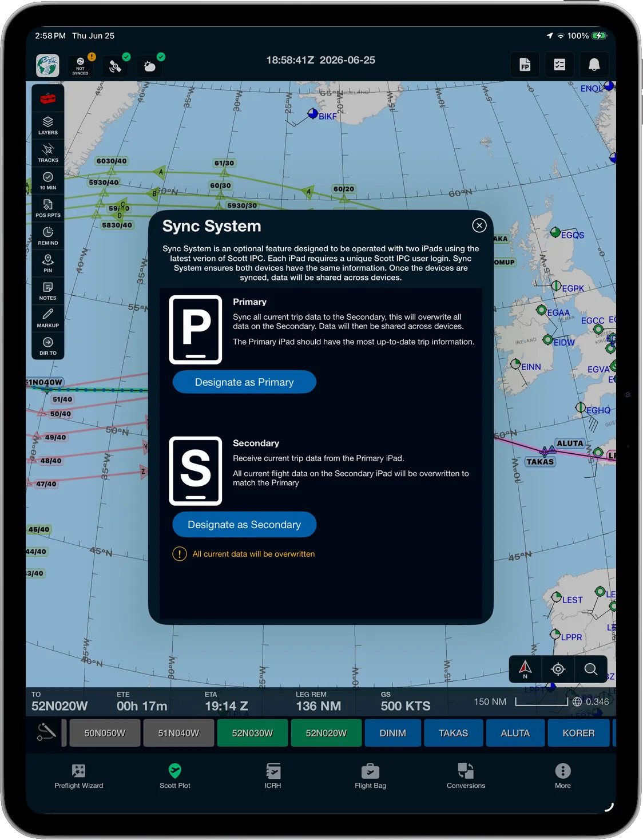This screenshot has width=643, height=840.
Task: Select waypoint 51N040W
Action: point(178,733)
